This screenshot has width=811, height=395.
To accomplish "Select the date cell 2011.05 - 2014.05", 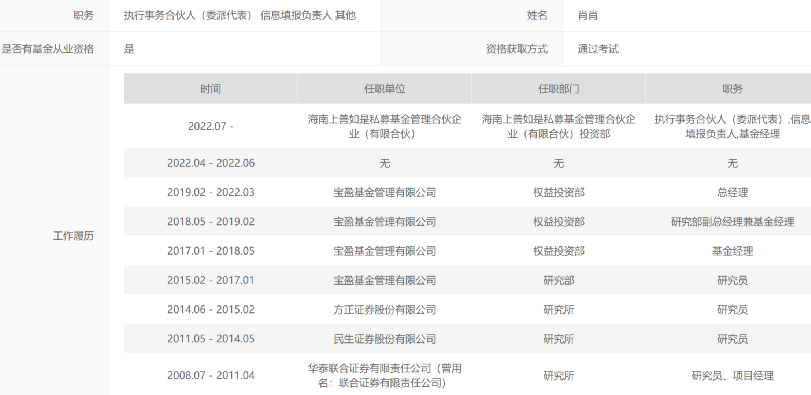I will click(211, 339).
